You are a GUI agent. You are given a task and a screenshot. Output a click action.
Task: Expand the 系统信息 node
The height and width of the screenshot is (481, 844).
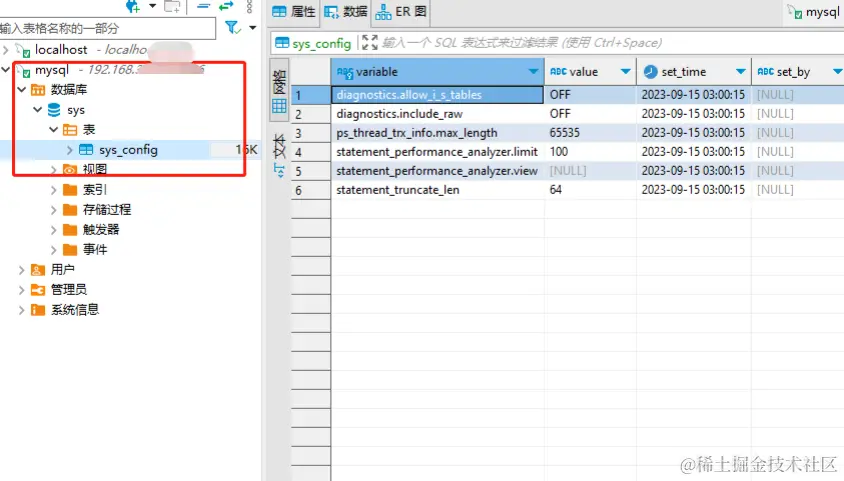(x=22, y=310)
